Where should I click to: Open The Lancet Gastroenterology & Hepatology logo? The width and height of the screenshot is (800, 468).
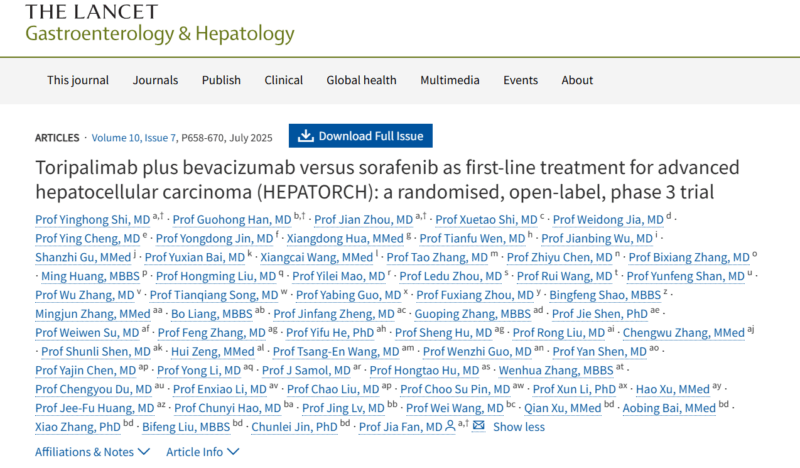[160, 23]
